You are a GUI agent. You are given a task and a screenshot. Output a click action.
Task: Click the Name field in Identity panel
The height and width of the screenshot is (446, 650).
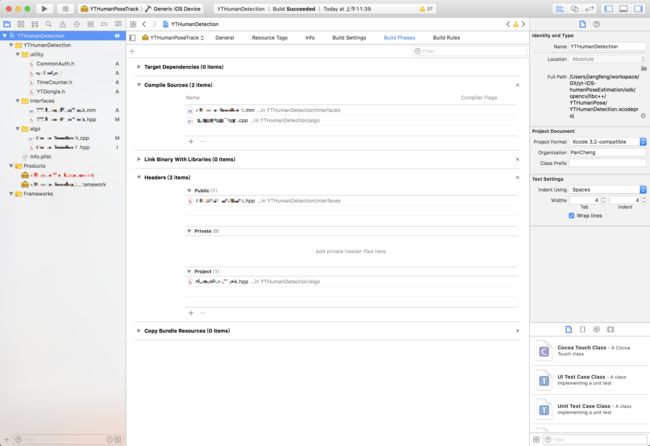point(607,46)
